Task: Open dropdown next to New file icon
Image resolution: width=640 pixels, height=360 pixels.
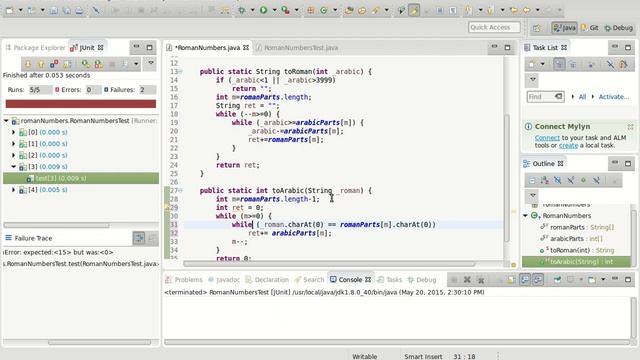Action: tap(20, 11)
